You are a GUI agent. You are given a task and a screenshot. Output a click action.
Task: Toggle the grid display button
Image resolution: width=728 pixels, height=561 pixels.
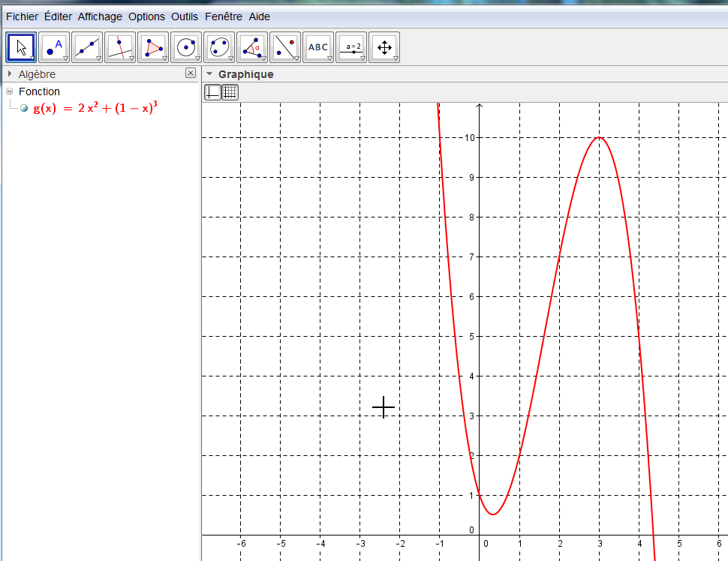click(x=230, y=92)
